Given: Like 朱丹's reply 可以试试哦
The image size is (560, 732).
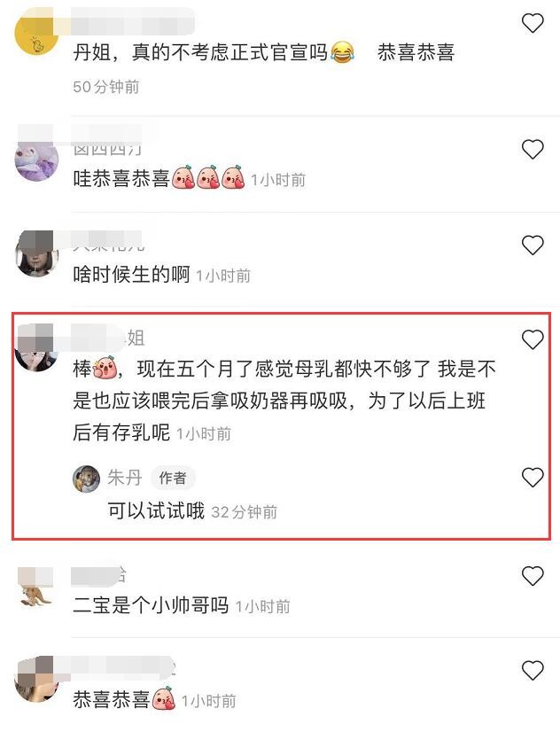Looking at the screenshot, I should [533, 477].
